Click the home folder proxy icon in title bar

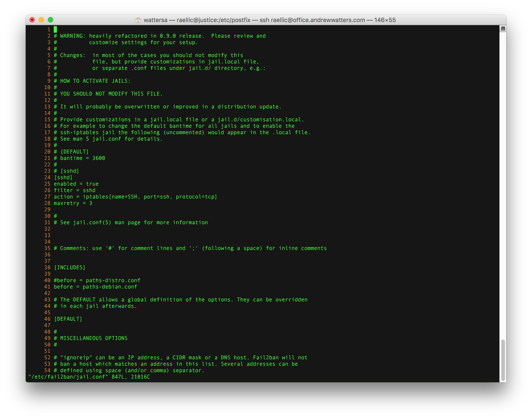coord(138,20)
